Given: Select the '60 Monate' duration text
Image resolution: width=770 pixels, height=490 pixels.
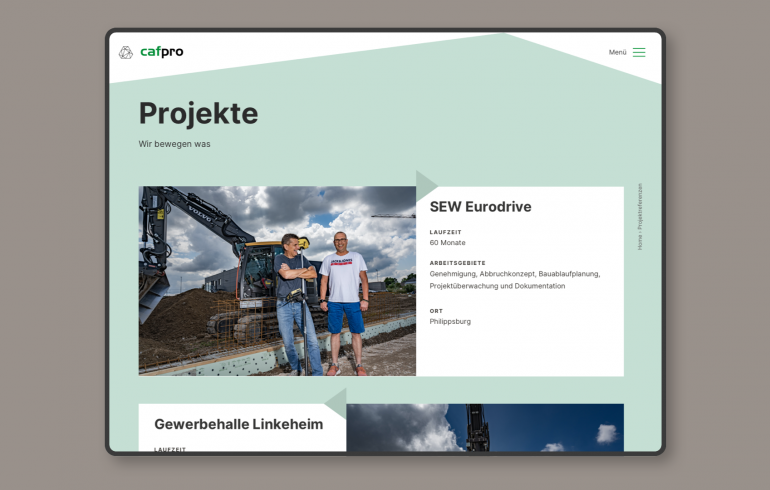Looking at the screenshot, I should click(x=447, y=243).
